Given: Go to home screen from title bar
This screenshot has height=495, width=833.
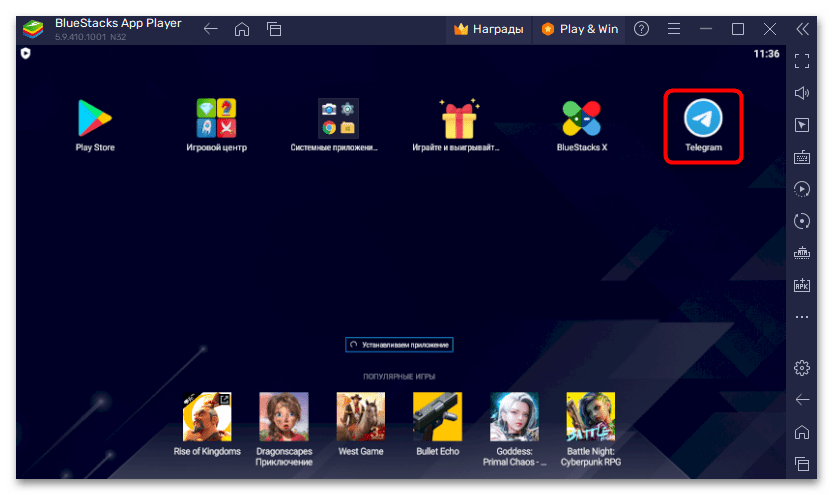Looking at the screenshot, I should click(x=242, y=29).
